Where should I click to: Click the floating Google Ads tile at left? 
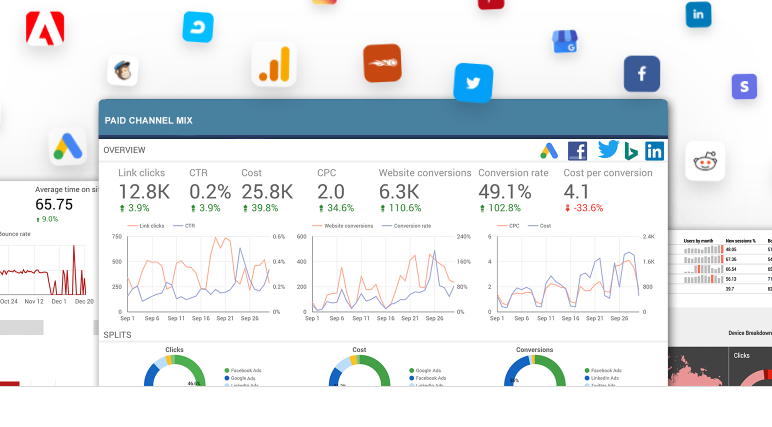click(68, 148)
